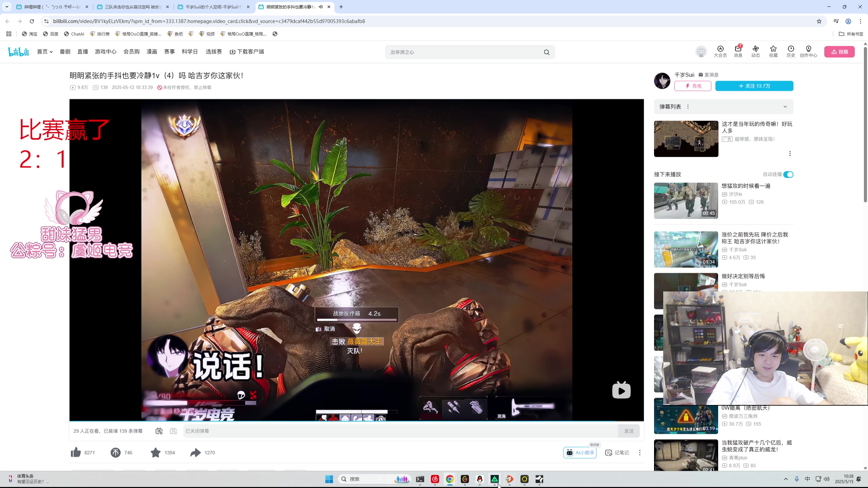Open QQ penguin taskbar icon
This screenshot has width=868, height=488.
pyautogui.click(x=480, y=479)
